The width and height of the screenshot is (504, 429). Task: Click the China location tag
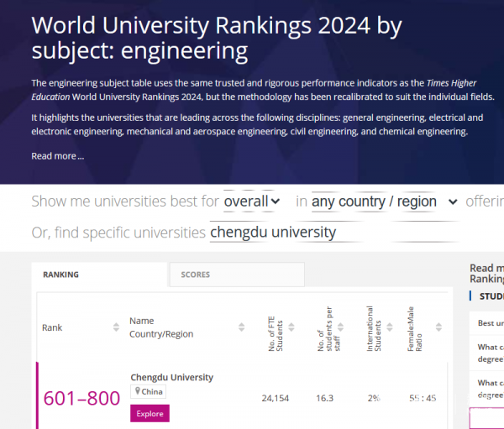148,392
